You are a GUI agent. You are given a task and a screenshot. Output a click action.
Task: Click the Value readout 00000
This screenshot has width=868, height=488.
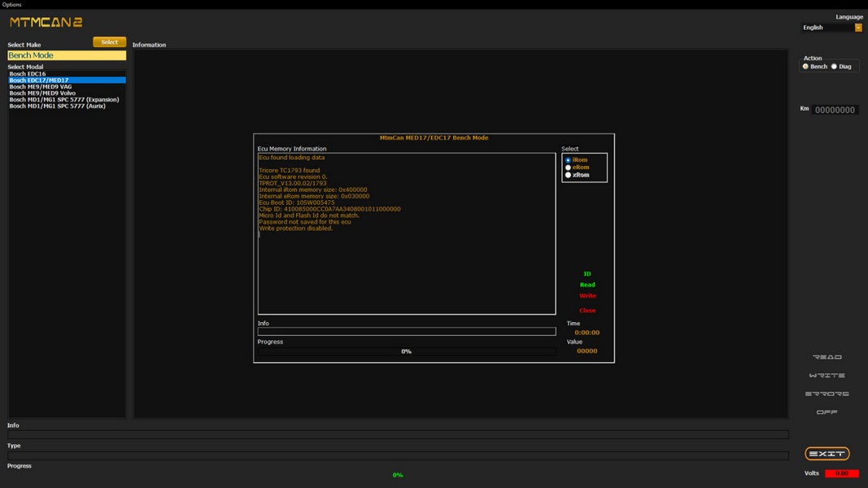[587, 351]
